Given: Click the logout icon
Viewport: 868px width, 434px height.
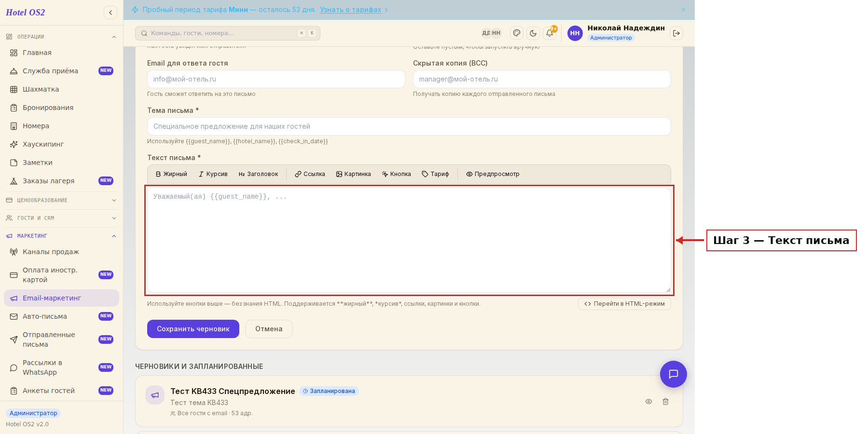Looking at the screenshot, I should tap(676, 33).
